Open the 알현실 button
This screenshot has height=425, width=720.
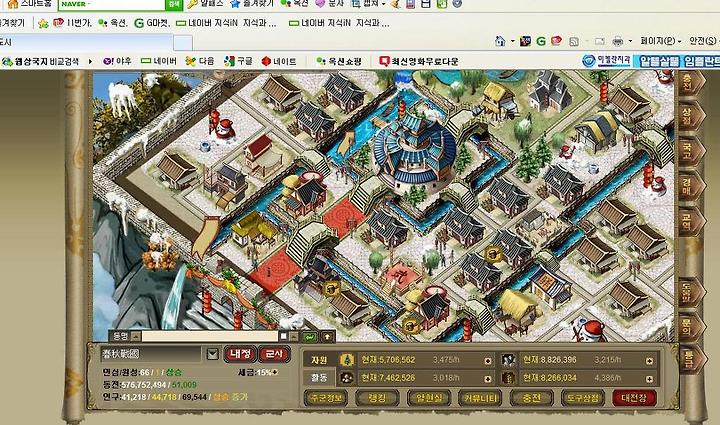coord(429,398)
